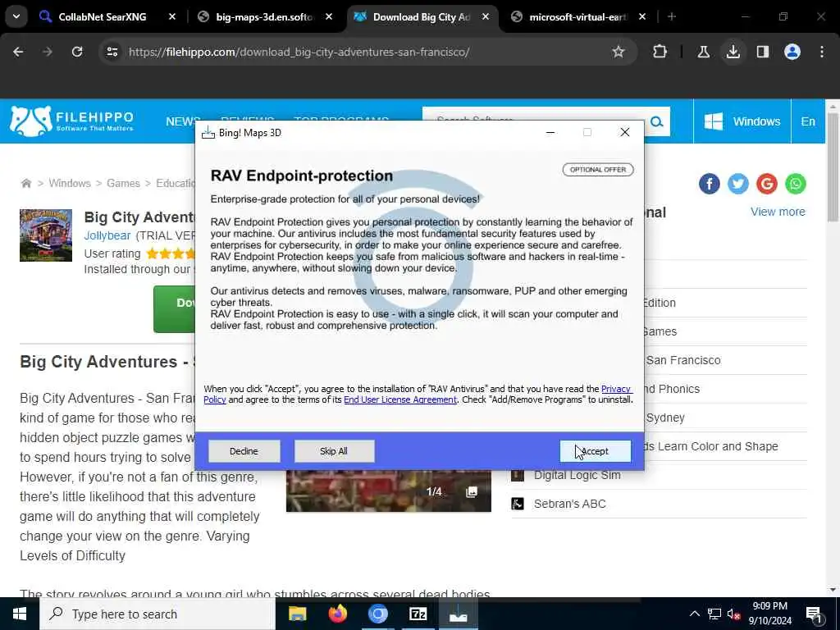The width and height of the screenshot is (840, 630).
Task: Open the muted volume tray icon
Action: tap(733, 614)
